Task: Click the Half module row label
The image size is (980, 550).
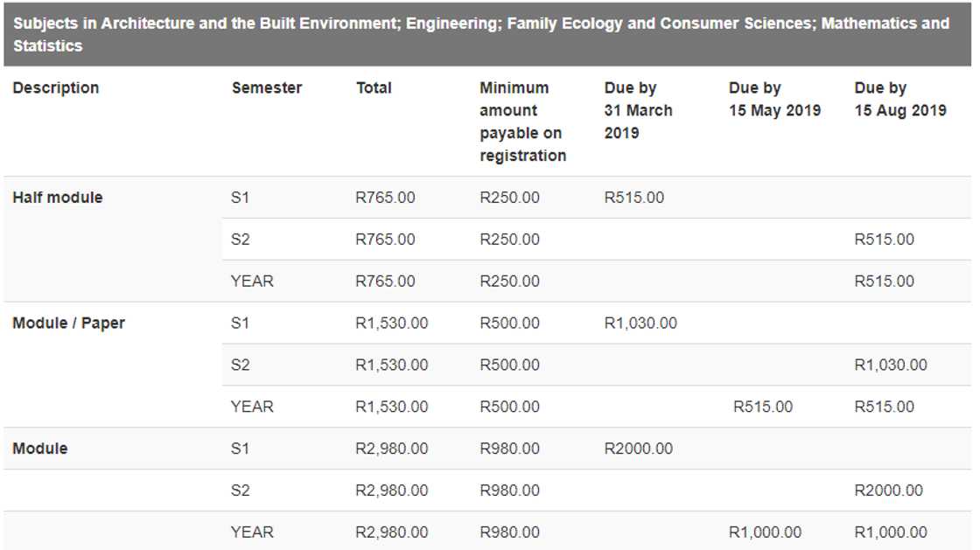Action: coord(58,198)
